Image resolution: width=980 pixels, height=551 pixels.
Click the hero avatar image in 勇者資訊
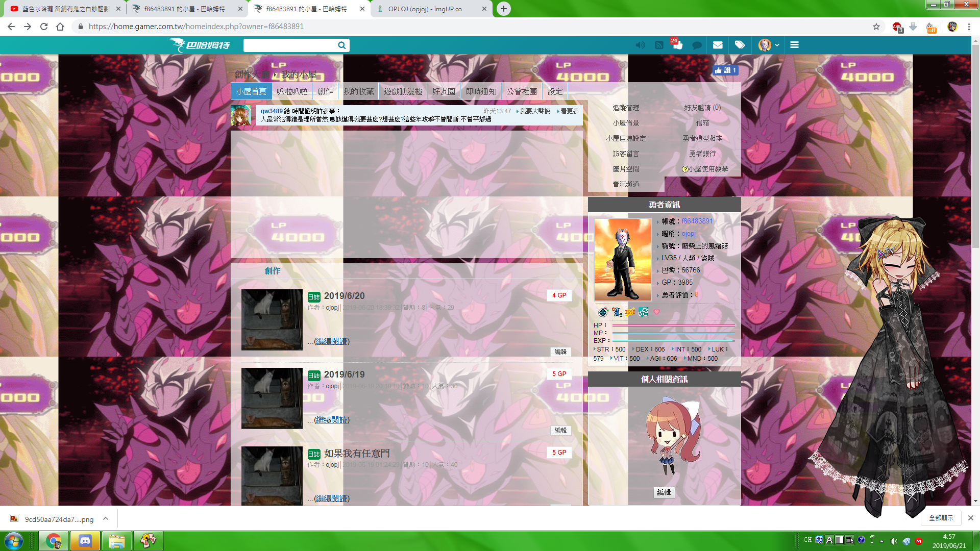click(x=623, y=259)
